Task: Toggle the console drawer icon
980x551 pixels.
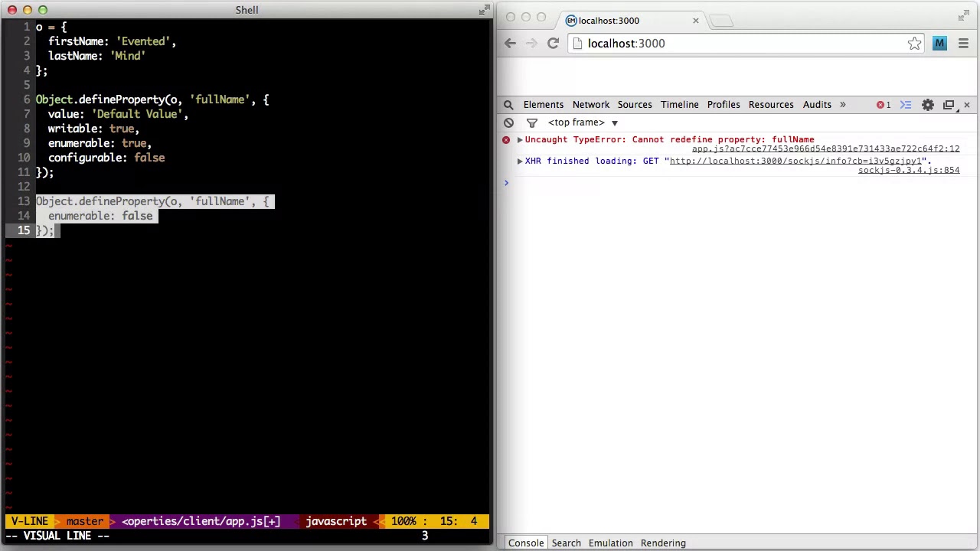Action: pos(906,105)
